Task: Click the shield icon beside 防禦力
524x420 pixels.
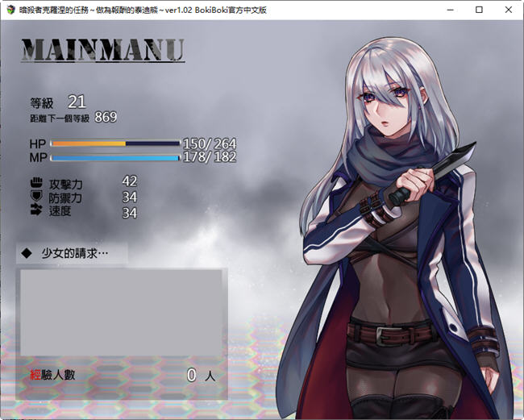Action: [35, 197]
